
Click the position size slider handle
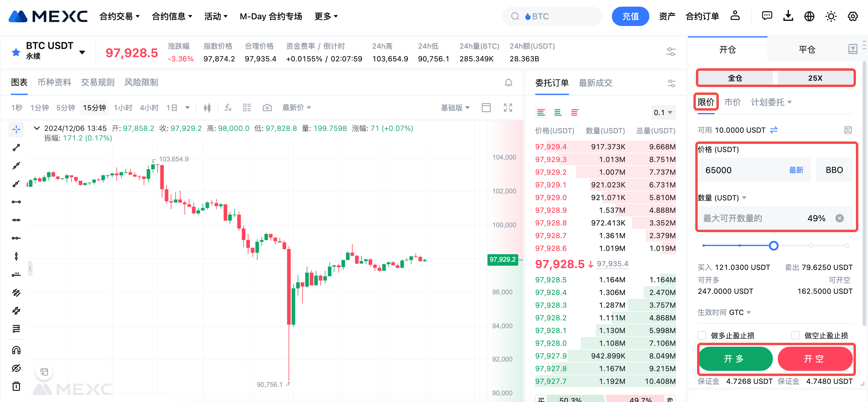(773, 245)
